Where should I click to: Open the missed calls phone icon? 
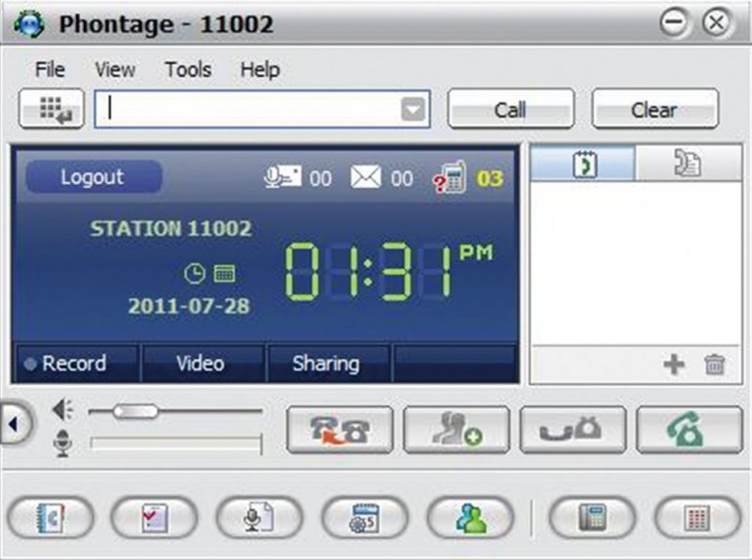(449, 177)
